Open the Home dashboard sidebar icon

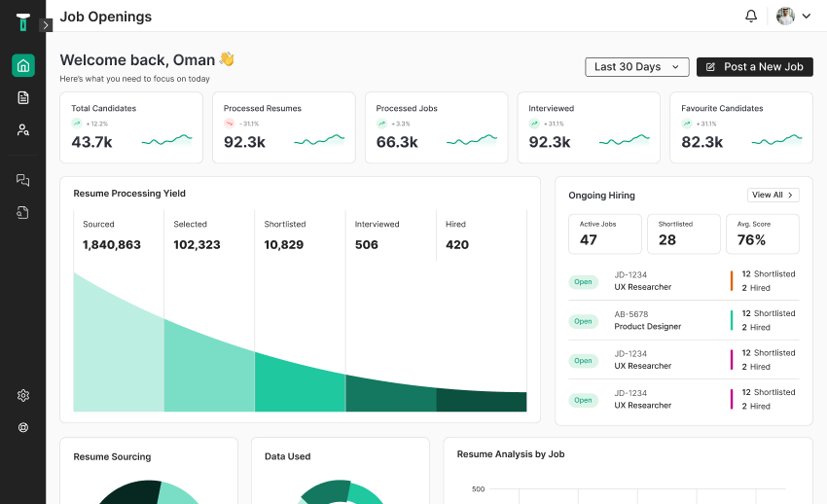(23, 66)
